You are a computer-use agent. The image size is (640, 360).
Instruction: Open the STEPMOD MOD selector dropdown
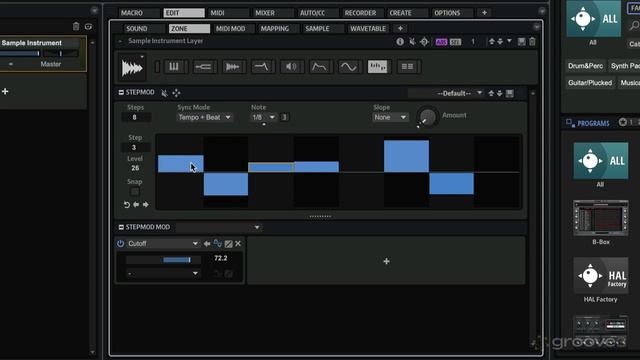click(218, 227)
